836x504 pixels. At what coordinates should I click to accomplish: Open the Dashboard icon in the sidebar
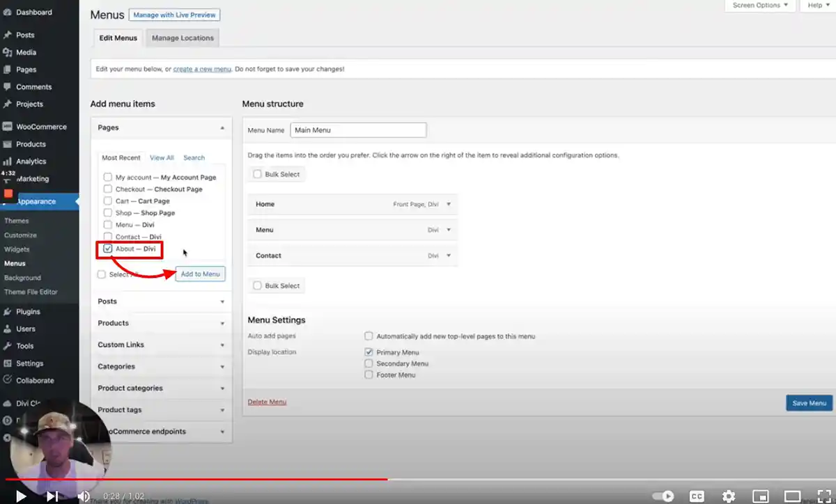7,13
